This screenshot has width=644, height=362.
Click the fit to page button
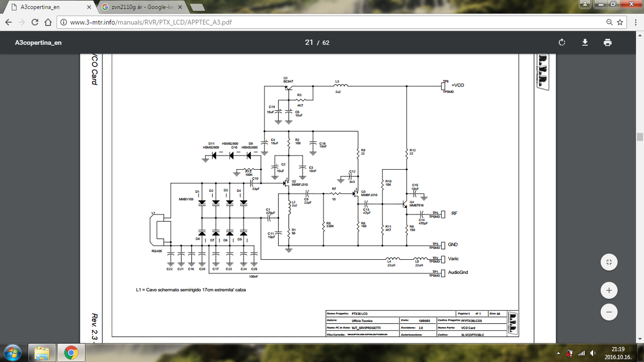click(609, 262)
